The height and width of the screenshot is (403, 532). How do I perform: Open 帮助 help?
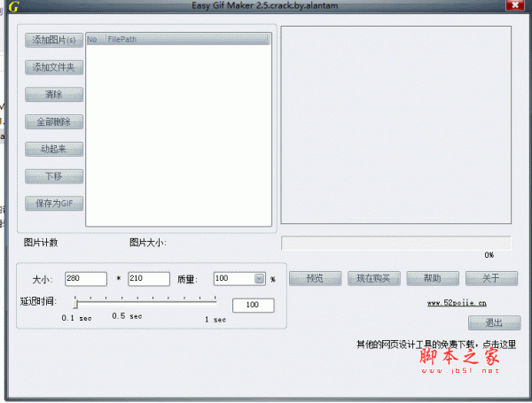[433, 278]
